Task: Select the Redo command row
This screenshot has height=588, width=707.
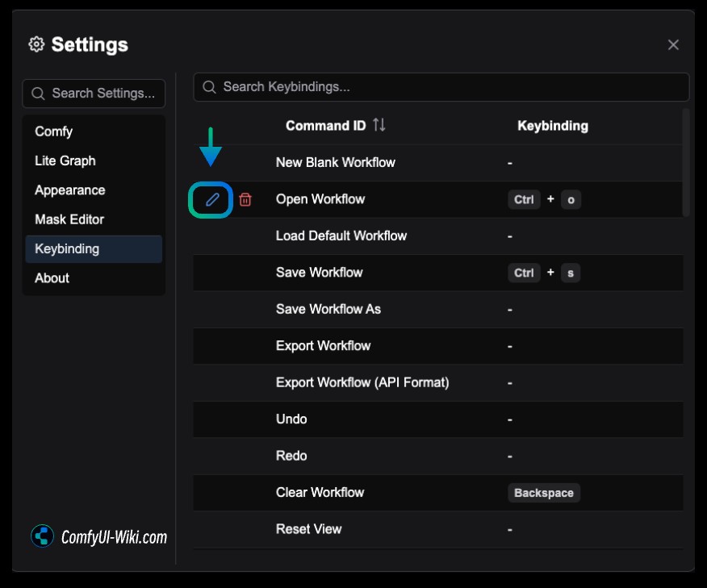Action: tap(437, 456)
